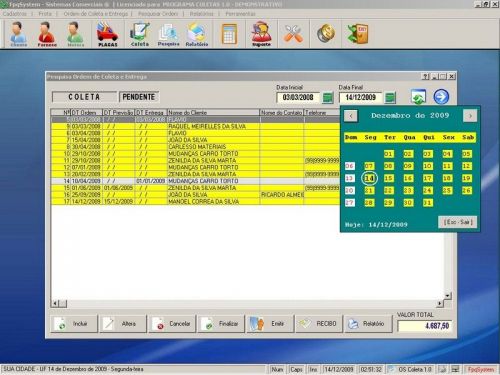The width and height of the screenshot is (500, 375).
Task: Open the Clientes toolbar icon
Action: pos(19,34)
